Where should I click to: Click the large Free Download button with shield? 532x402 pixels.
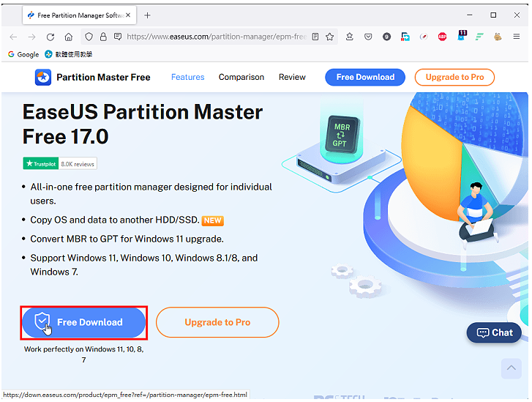point(84,322)
